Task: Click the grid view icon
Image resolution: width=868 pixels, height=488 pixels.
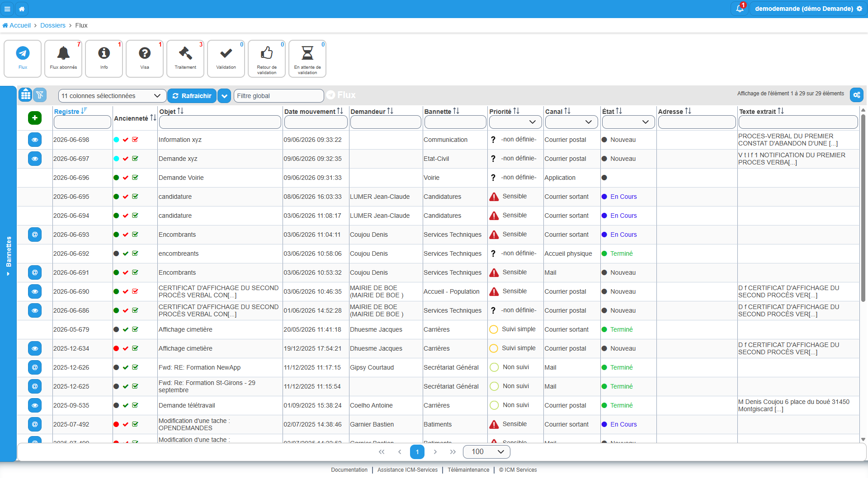Action: pos(26,95)
